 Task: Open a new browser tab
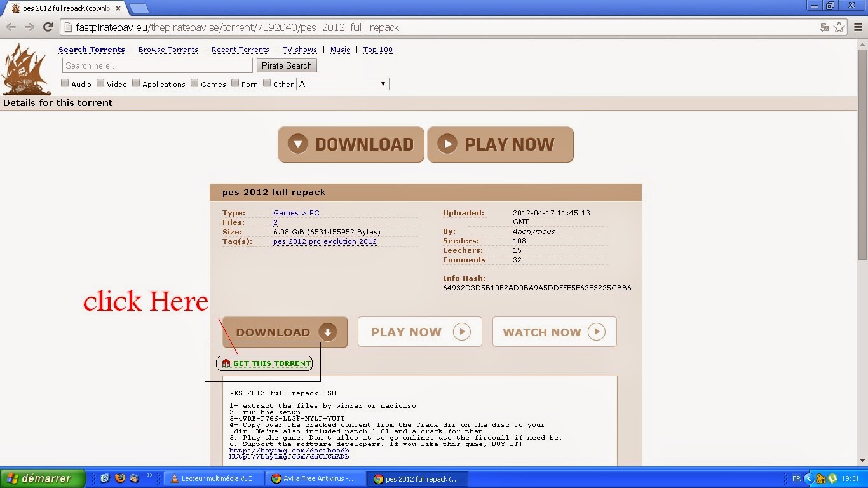tap(139, 8)
